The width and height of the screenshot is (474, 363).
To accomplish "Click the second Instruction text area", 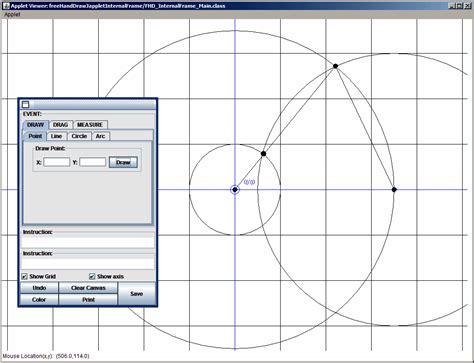I will click(88, 263).
